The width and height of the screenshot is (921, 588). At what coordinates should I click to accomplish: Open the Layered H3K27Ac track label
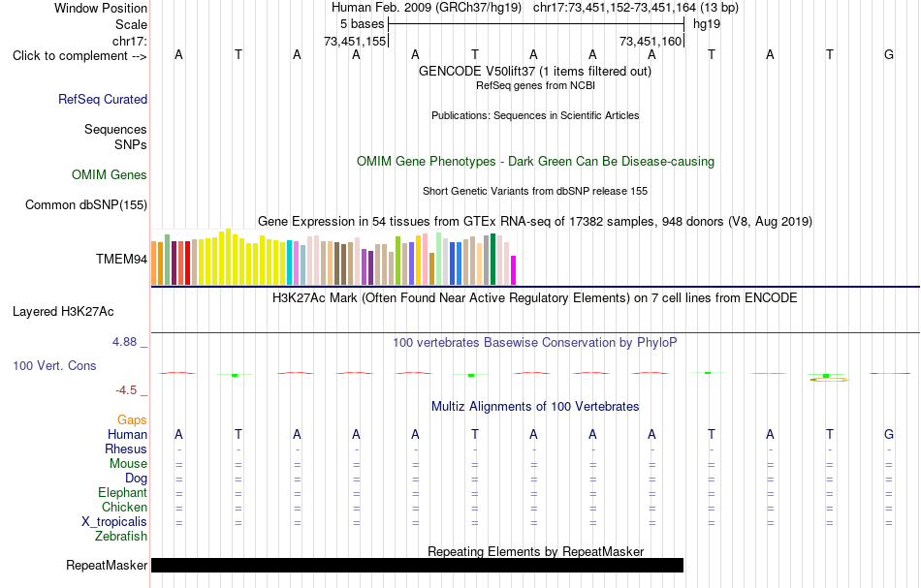[x=63, y=312]
